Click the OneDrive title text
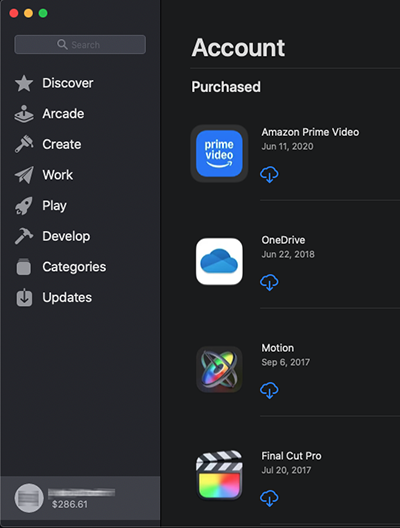 284,240
